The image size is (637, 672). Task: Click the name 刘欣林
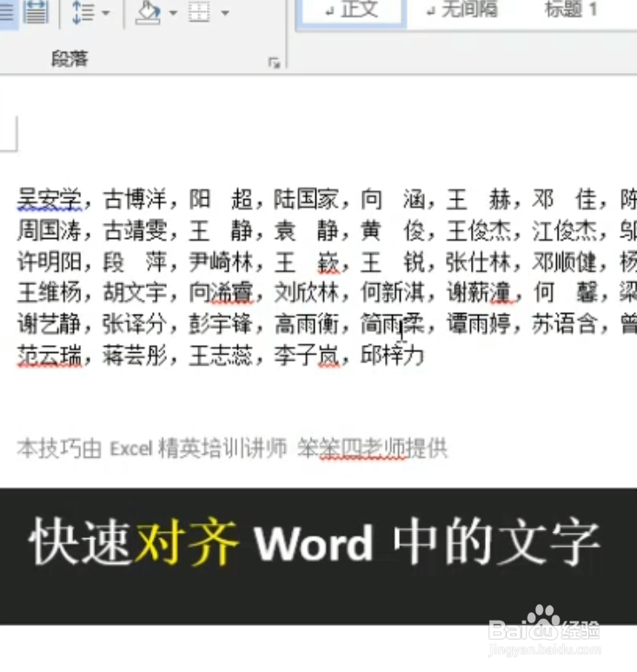click(306, 293)
